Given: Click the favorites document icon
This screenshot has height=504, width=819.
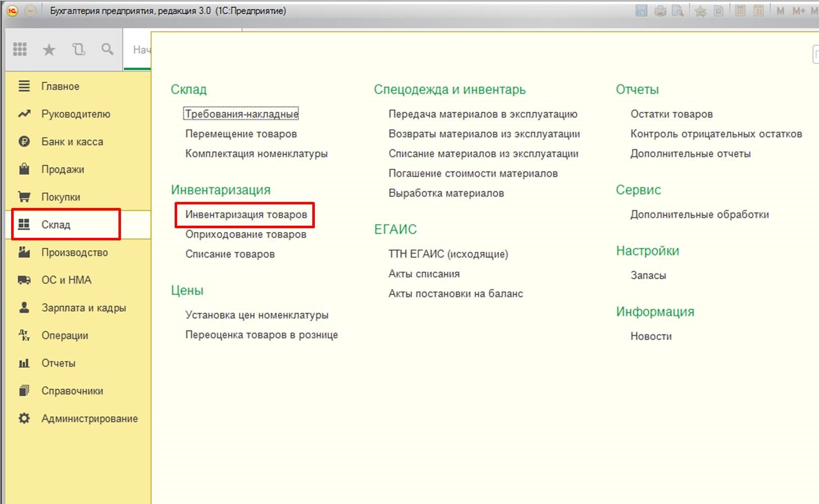Looking at the screenshot, I should tap(718, 11).
